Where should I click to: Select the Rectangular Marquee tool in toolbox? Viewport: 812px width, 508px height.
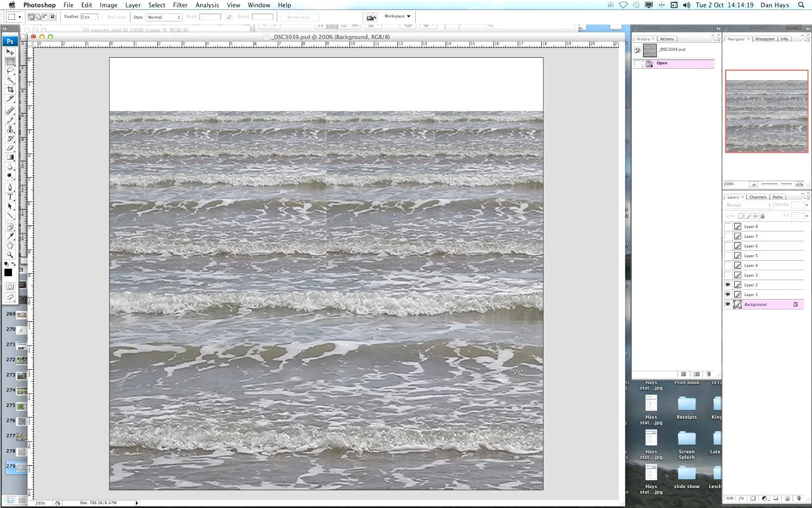[x=10, y=62]
